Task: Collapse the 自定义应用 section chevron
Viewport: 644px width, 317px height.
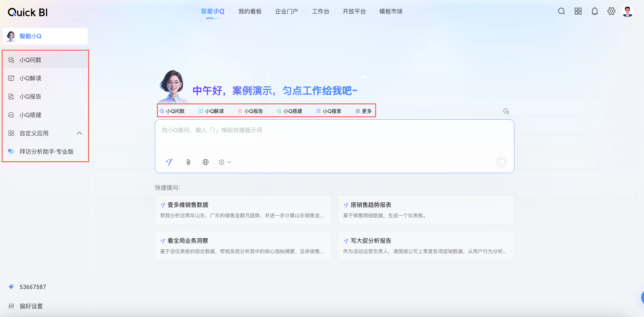Action: 79,133
